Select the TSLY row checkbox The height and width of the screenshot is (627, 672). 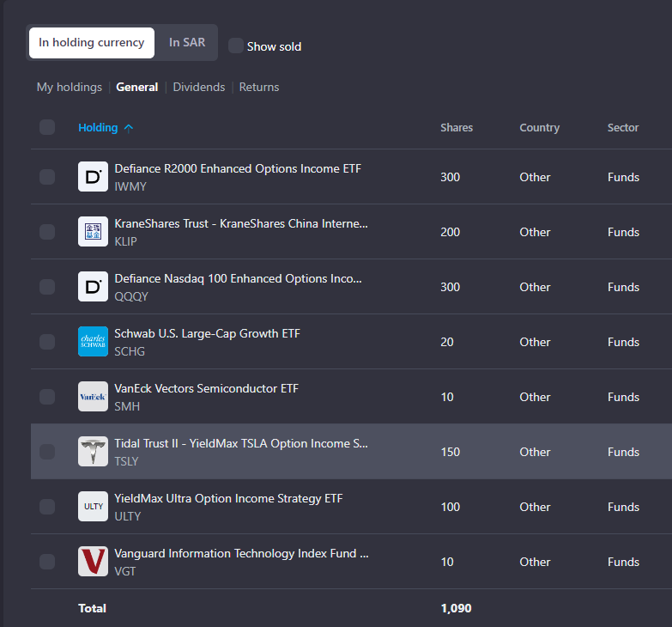tap(47, 451)
